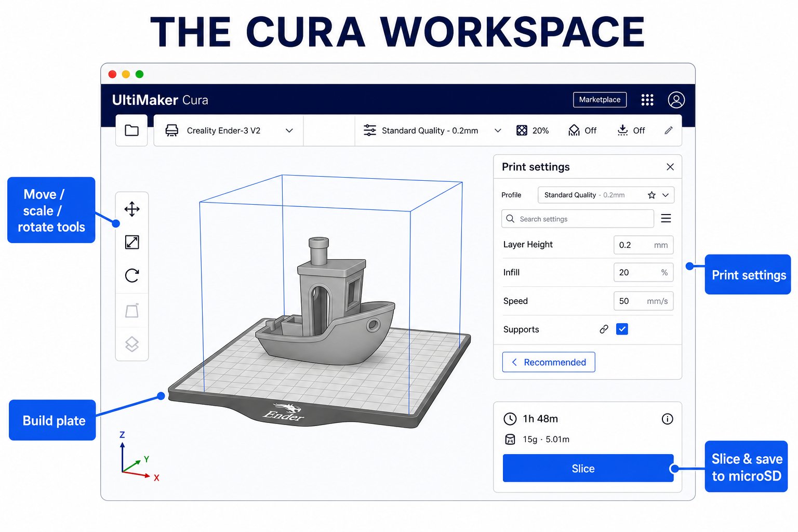798x532 pixels.
Task: Click the clock icon by 1h 48m
Action: (x=510, y=419)
